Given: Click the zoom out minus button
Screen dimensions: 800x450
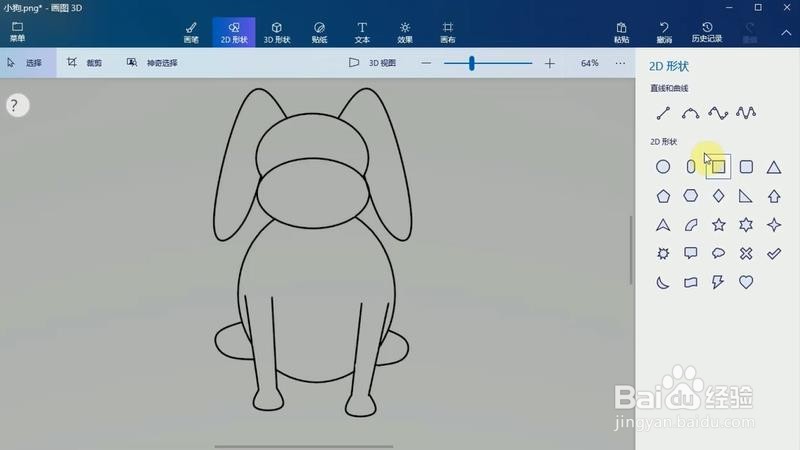Looking at the screenshot, I should 426,63.
